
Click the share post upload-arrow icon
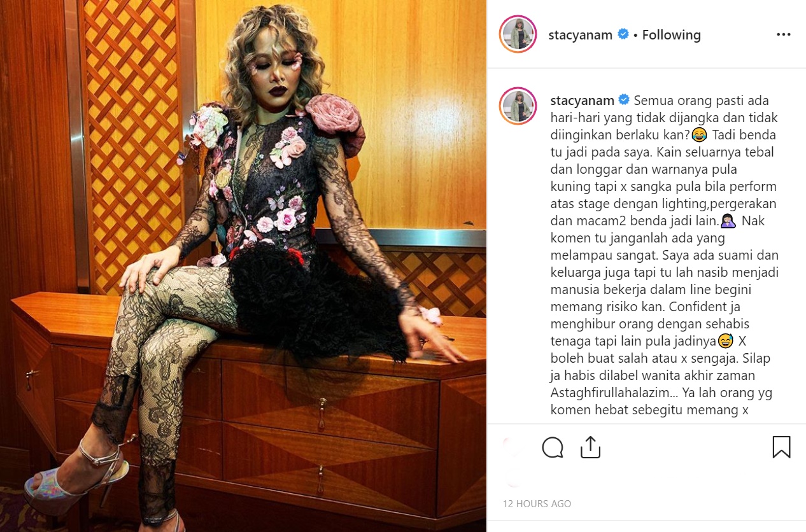tap(591, 447)
